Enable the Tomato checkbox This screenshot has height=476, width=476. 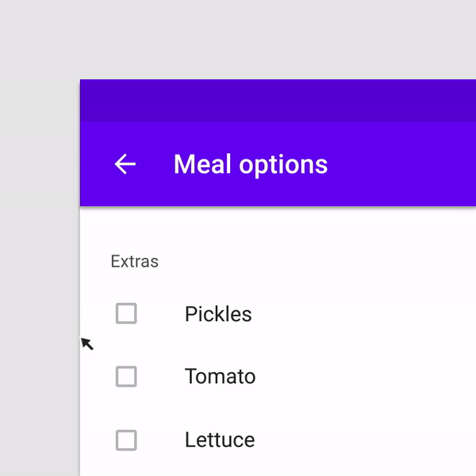[126, 376]
